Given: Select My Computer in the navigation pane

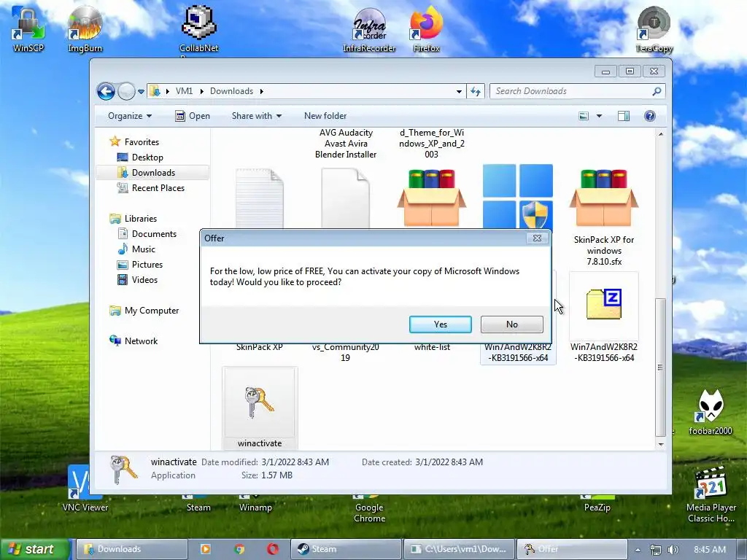Looking at the screenshot, I should click(151, 311).
